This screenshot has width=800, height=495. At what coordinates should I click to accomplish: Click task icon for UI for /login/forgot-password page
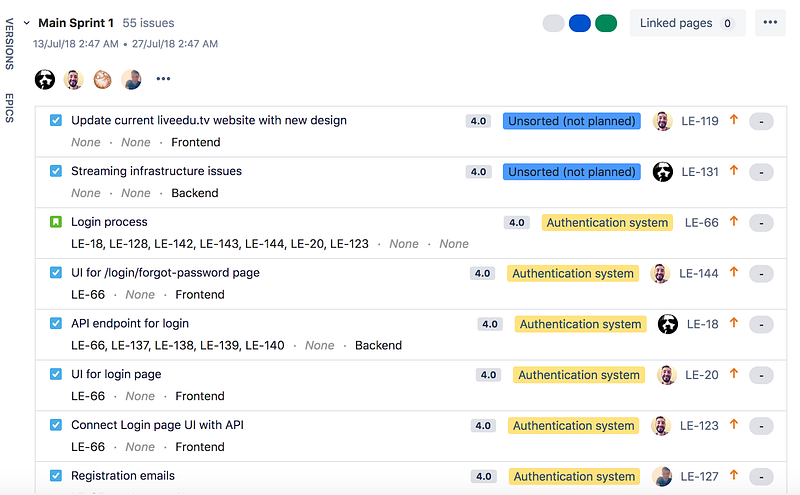(x=56, y=273)
